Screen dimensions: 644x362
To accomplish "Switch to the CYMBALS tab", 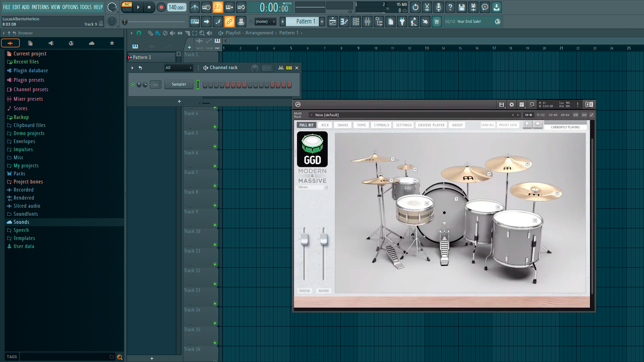I will coord(381,125).
